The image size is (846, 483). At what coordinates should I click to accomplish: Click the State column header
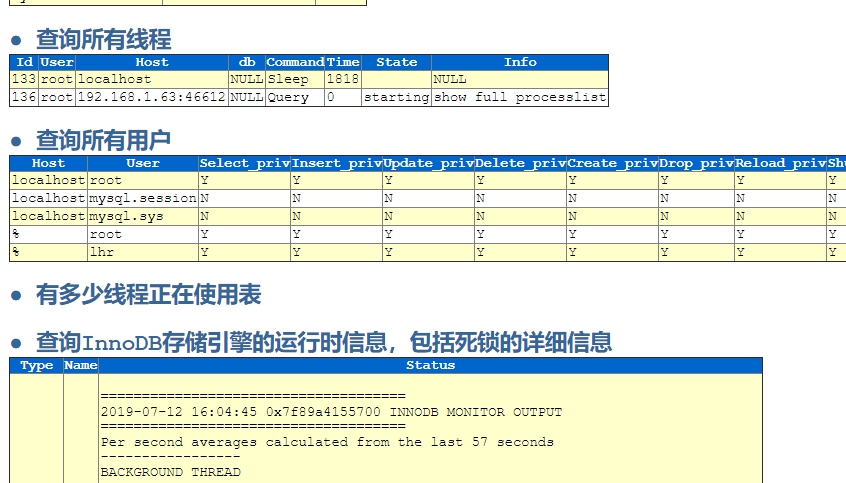(x=396, y=62)
